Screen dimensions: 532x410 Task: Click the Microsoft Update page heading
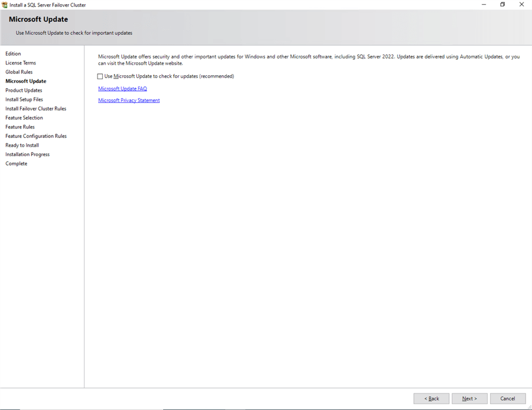tap(38, 20)
